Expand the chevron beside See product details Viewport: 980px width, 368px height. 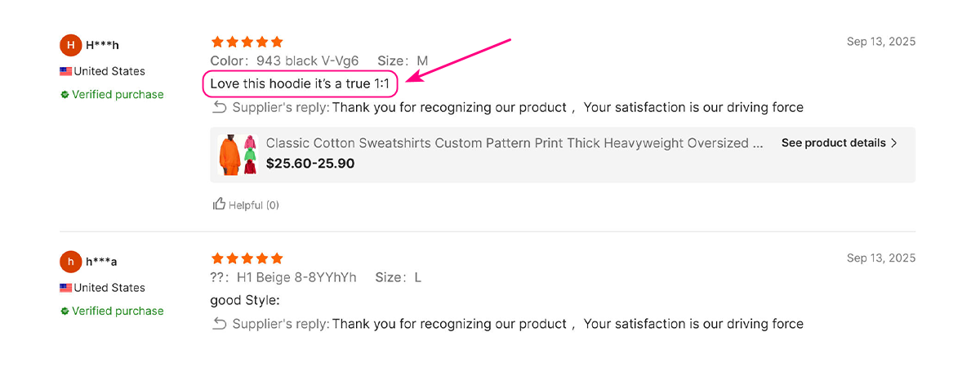tap(894, 143)
